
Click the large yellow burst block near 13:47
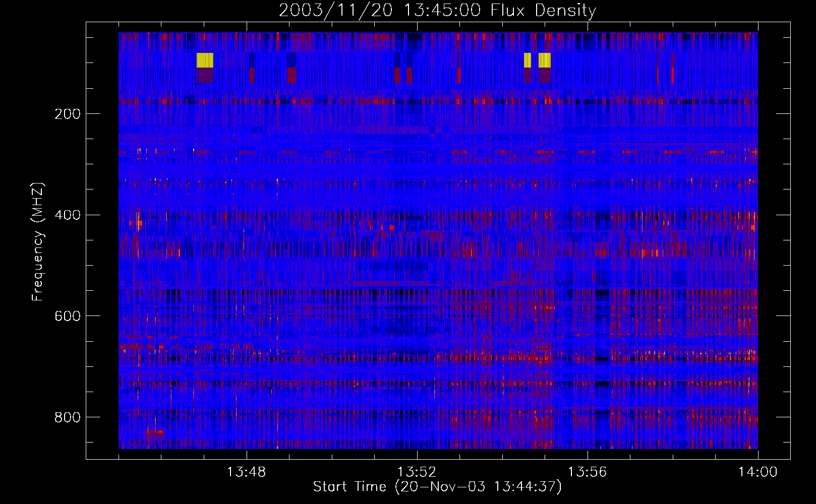[205, 60]
